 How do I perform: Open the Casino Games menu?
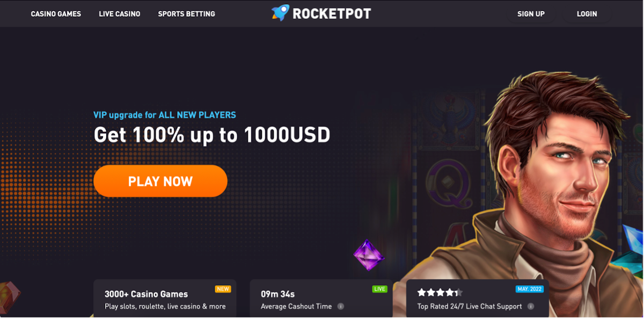click(56, 14)
